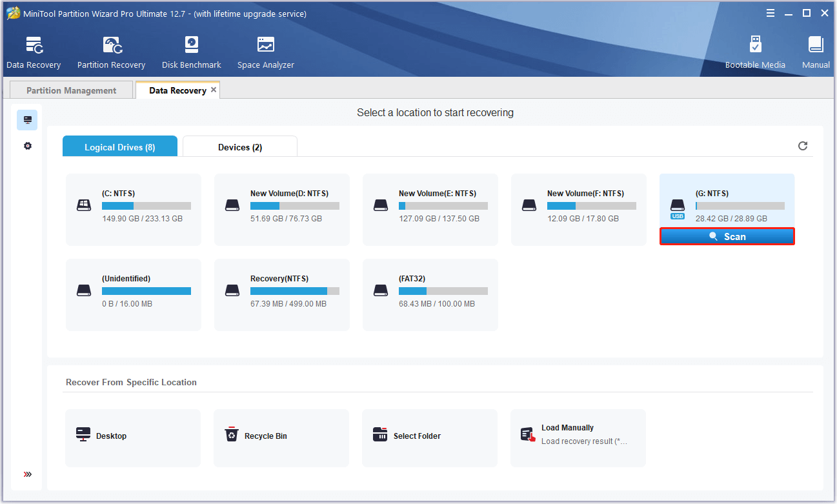Choose Recycle Bin as recovery location
The height and width of the screenshot is (504, 837).
[281, 438]
